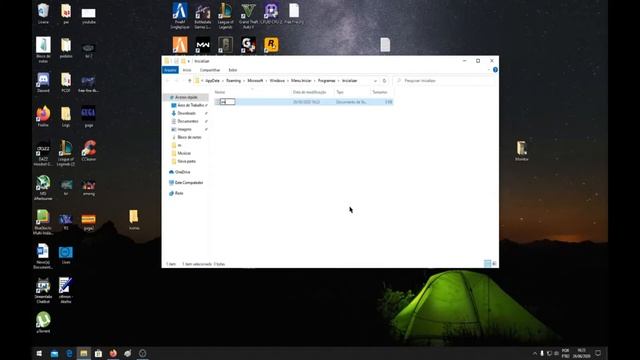Select Acesso rápido in navigation pane
Image resolution: width=640 pixels, height=360 pixels.
pyautogui.click(x=186, y=97)
